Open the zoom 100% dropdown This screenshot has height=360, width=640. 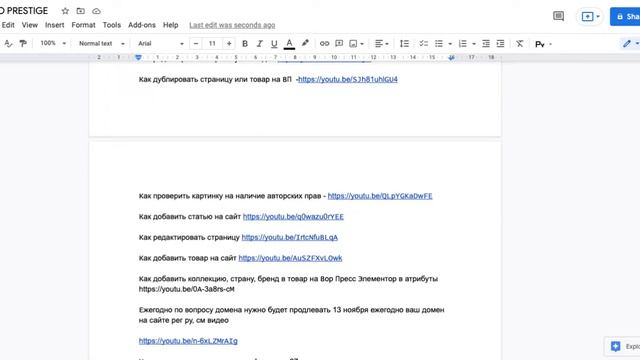tap(53, 43)
